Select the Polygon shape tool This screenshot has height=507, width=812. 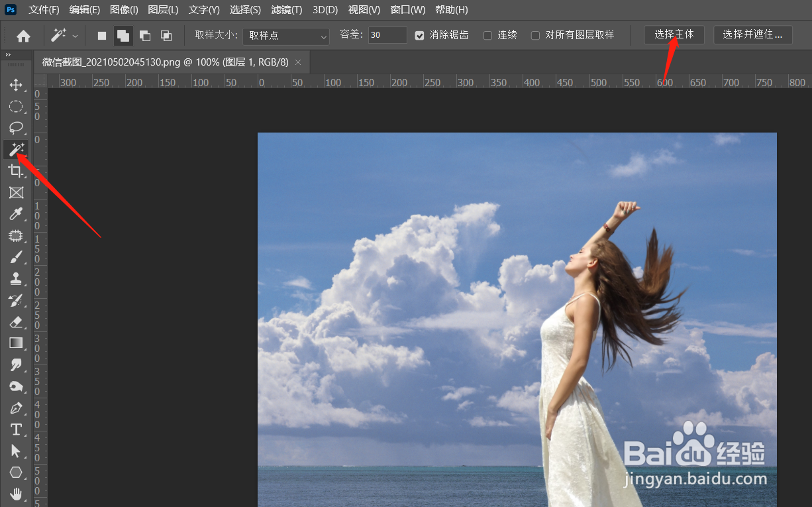click(x=16, y=472)
